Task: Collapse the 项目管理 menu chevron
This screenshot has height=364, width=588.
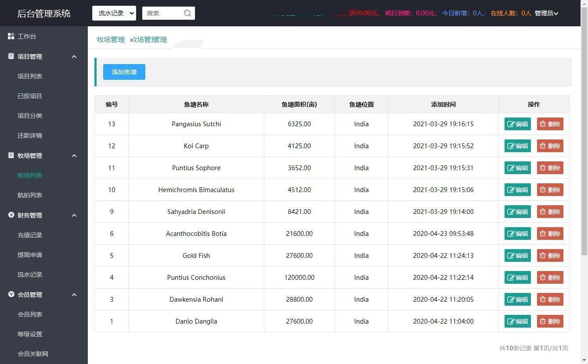Action: click(74, 57)
